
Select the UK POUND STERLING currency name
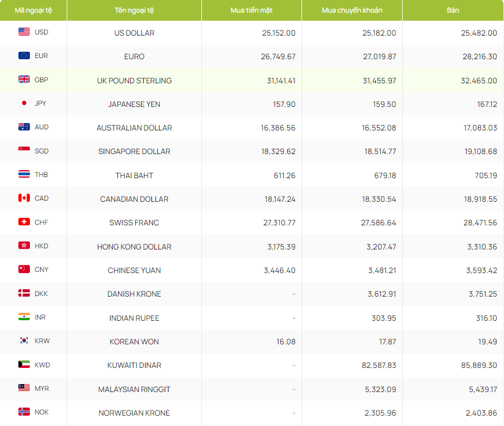pyautogui.click(x=134, y=80)
